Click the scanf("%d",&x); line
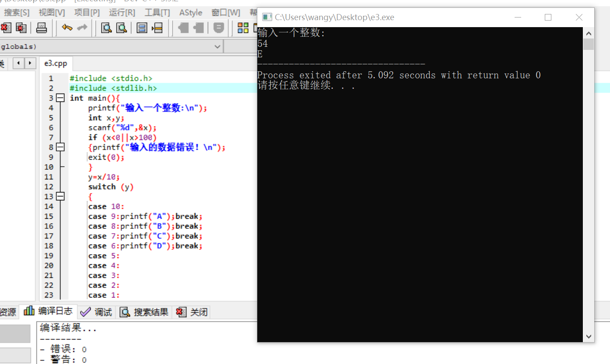Image resolution: width=610 pixels, height=364 pixels. pyautogui.click(x=123, y=128)
